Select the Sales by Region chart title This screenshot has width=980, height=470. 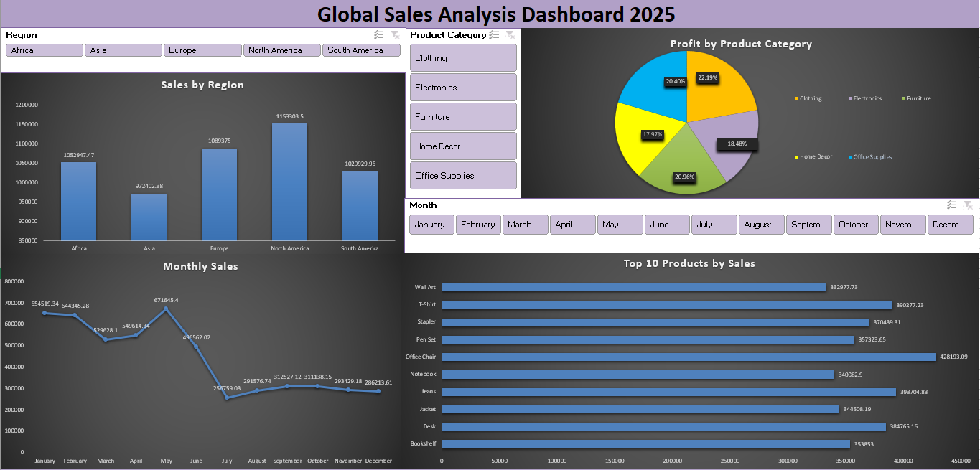click(202, 85)
